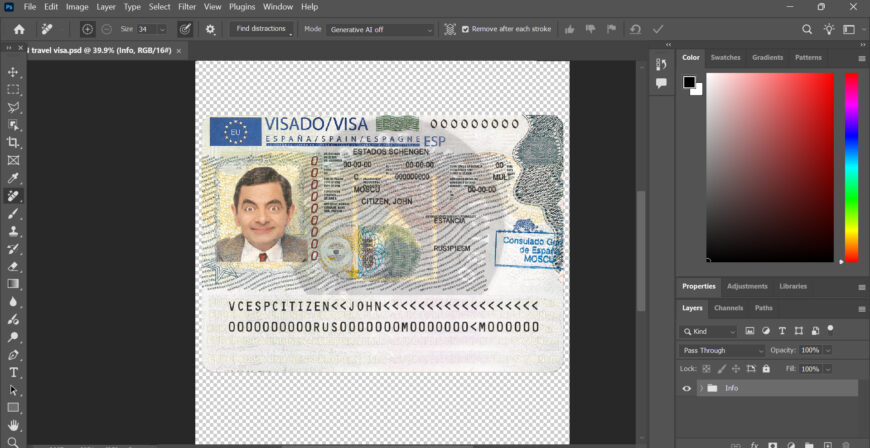
Task: Open the Comments panel icon
Action: [x=661, y=83]
